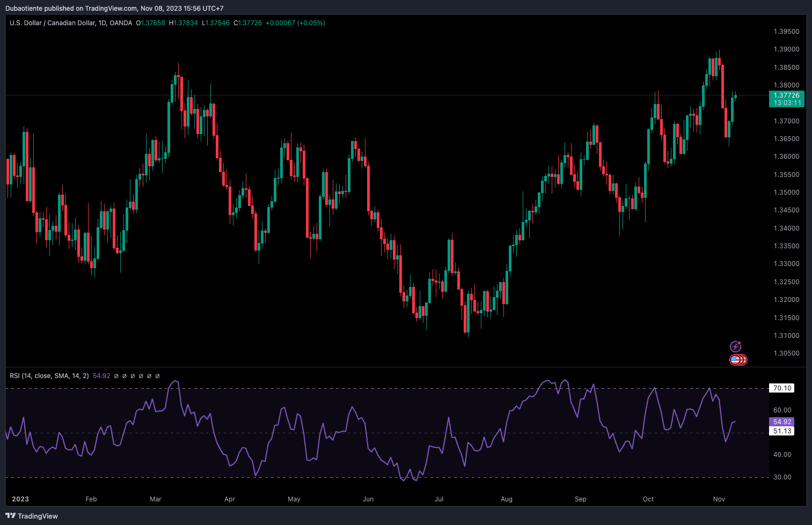Click the US flag economic events icon

[736, 360]
